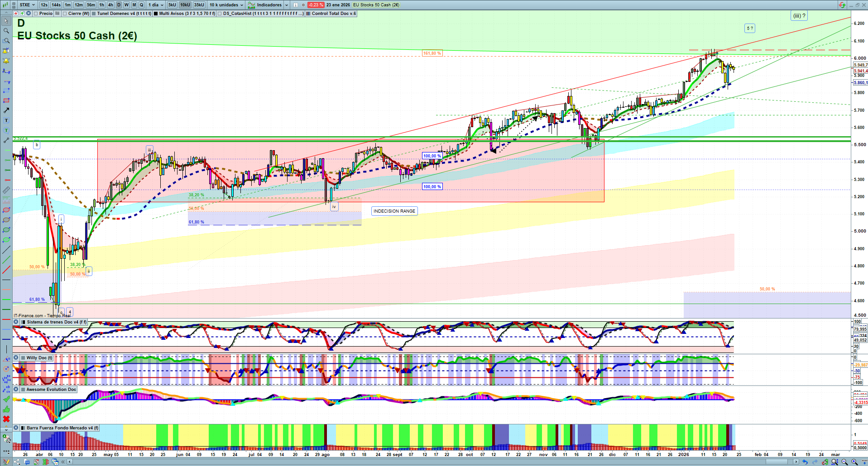Click the 35kU units button
Screen dimensions: 868x466
pos(199,5)
